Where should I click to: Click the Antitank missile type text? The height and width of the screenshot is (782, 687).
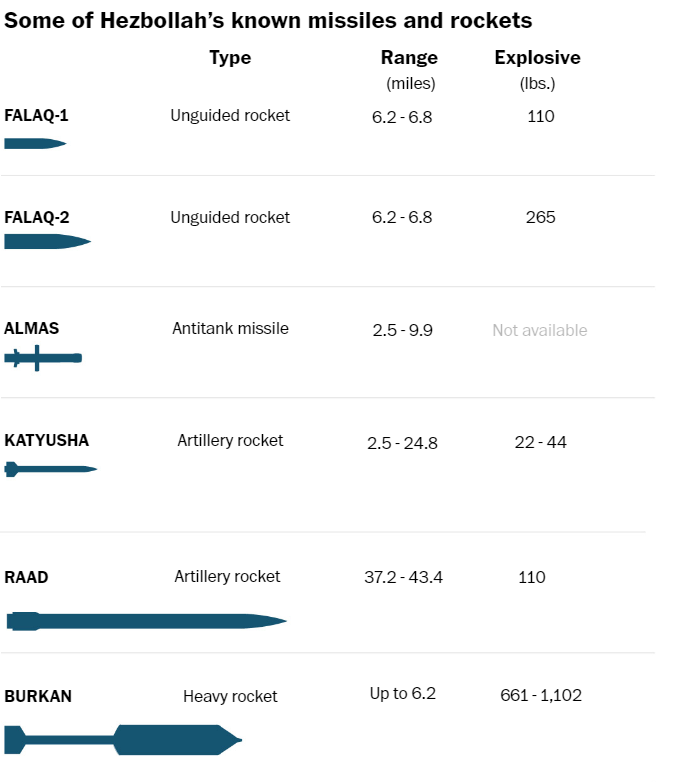point(230,329)
